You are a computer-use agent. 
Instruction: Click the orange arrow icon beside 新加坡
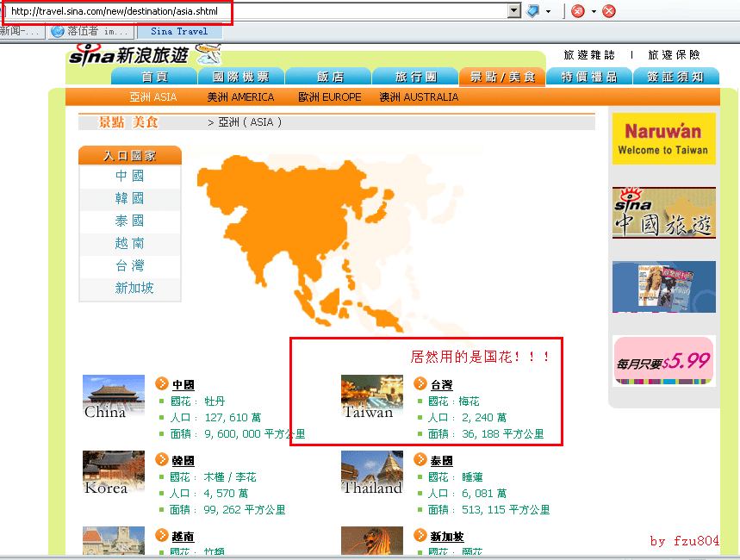click(420, 536)
